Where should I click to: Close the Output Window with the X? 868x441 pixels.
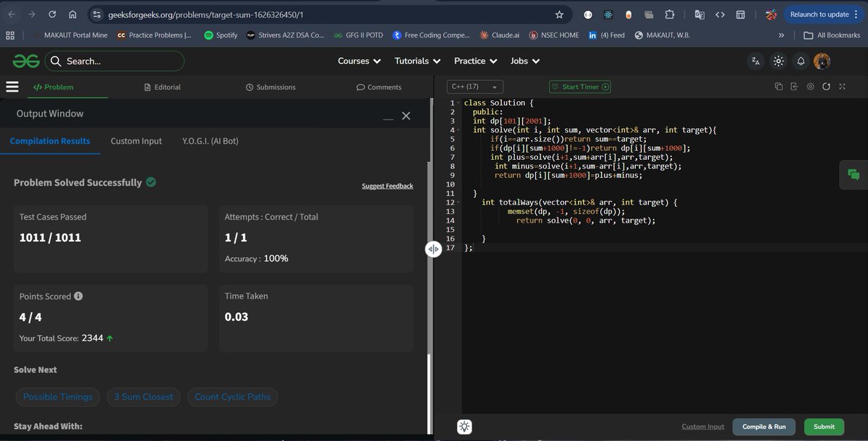[x=406, y=116]
